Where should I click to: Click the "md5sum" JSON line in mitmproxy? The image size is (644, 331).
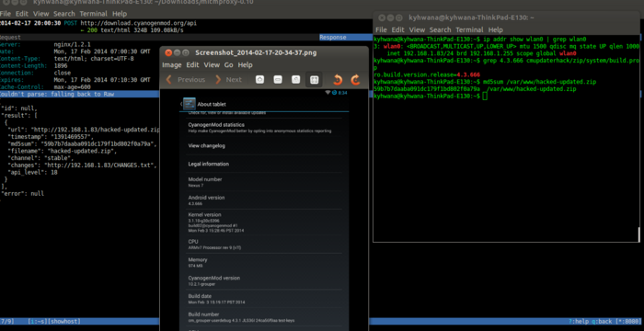[x=82, y=144]
